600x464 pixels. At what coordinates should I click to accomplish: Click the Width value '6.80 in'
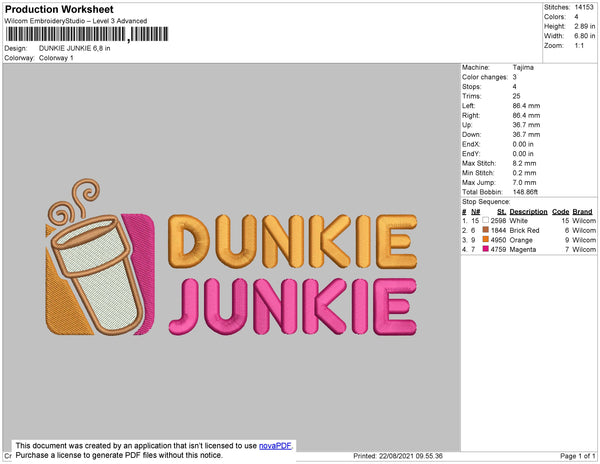coord(585,36)
